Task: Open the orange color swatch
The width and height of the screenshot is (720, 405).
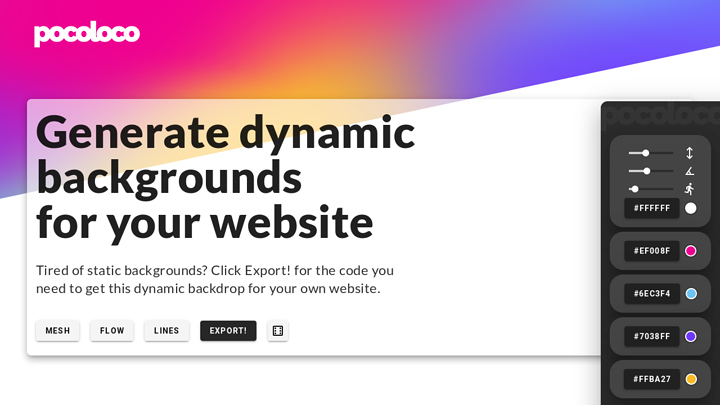Action: [690, 379]
